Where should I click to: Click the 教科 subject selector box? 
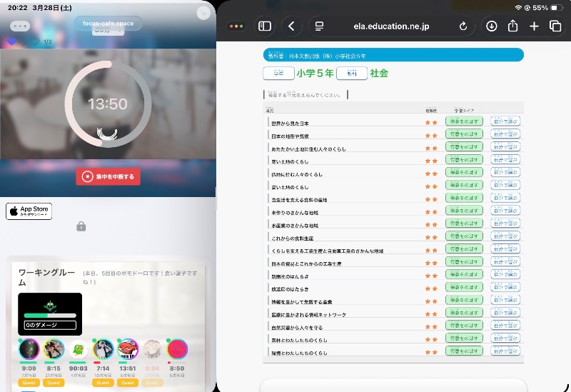pos(352,74)
